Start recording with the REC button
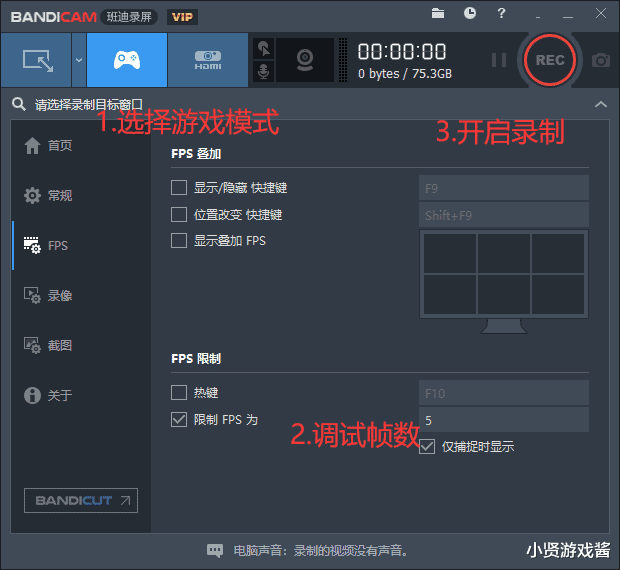This screenshot has width=620, height=570. click(550, 60)
